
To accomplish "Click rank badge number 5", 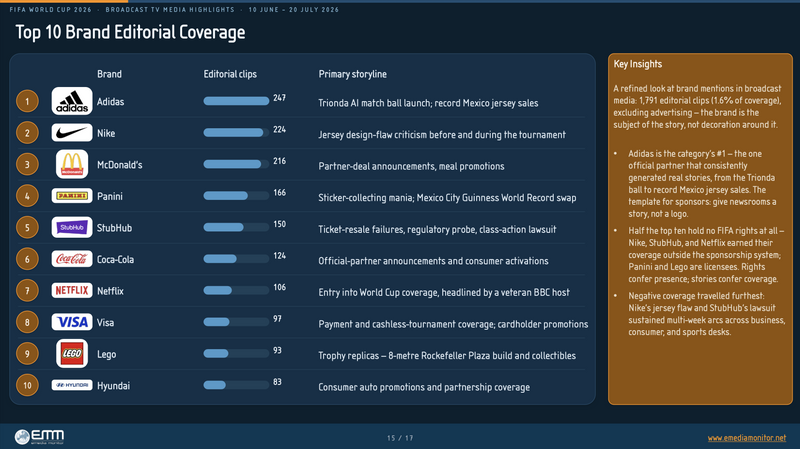I will click(28, 228).
